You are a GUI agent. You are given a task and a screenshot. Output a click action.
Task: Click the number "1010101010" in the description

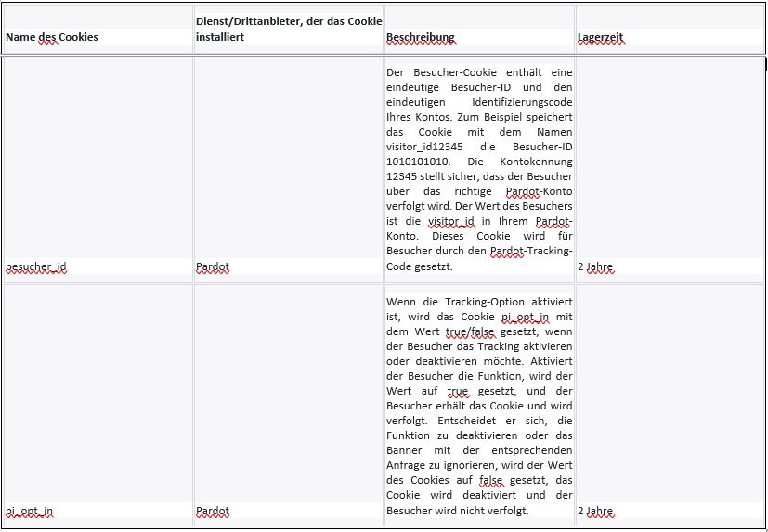pyautogui.click(x=419, y=162)
